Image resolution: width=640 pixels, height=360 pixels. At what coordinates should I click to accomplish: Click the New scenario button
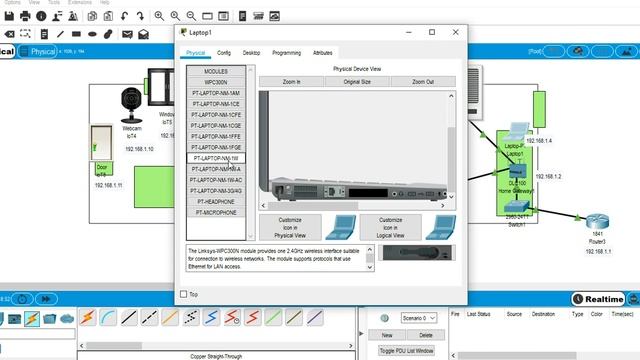click(x=387, y=335)
